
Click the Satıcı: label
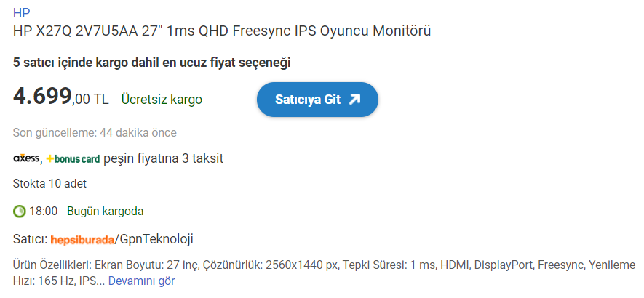[30, 239]
